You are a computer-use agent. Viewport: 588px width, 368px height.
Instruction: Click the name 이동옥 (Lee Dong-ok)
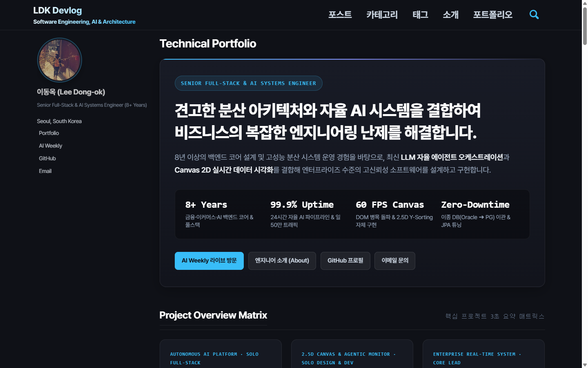[x=71, y=92]
